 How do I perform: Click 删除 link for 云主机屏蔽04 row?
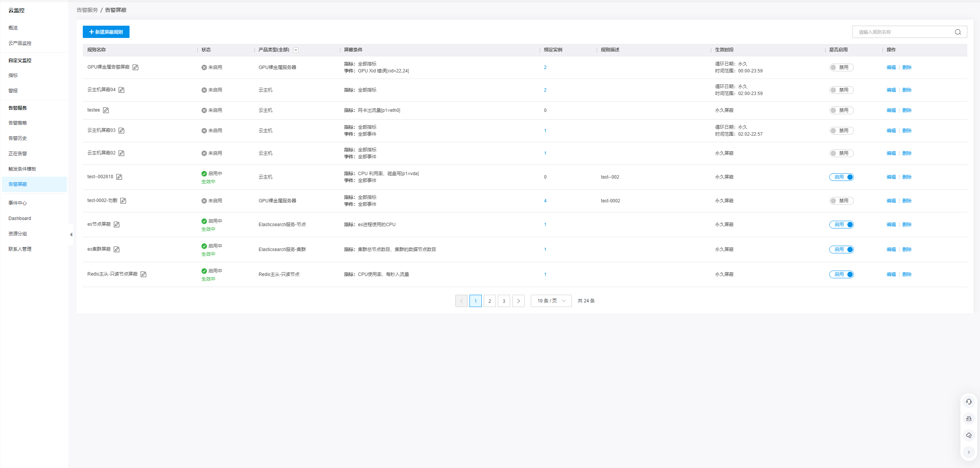pos(906,90)
